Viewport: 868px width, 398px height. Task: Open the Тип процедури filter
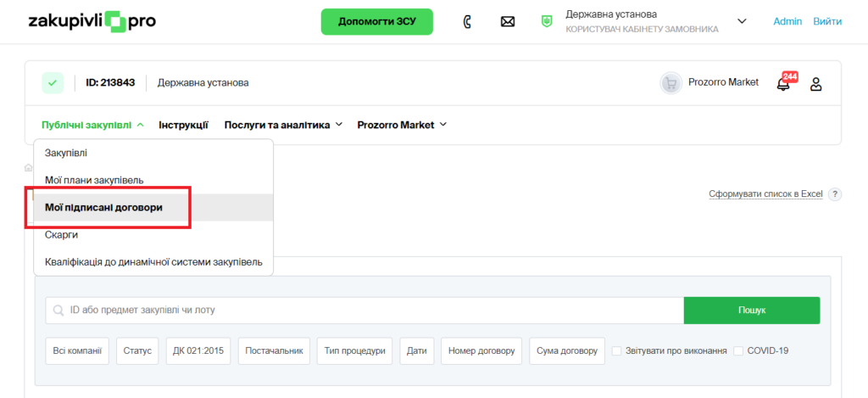[x=354, y=350]
